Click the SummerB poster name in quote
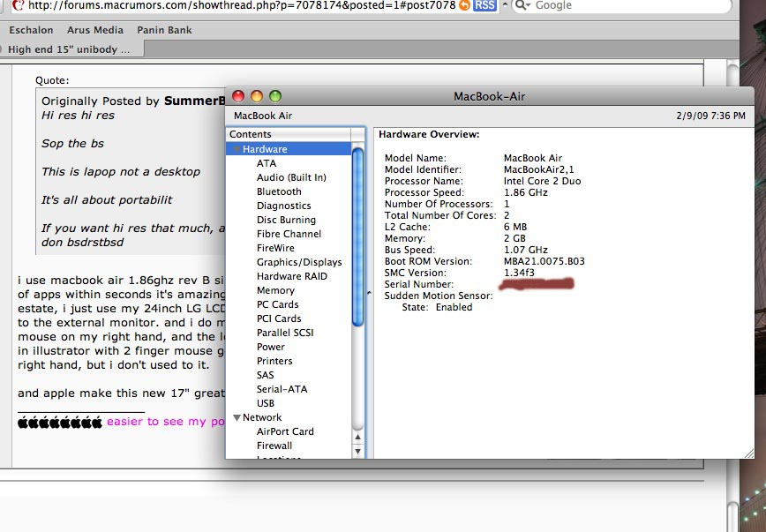 pyautogui.click(x=194, y=101)
